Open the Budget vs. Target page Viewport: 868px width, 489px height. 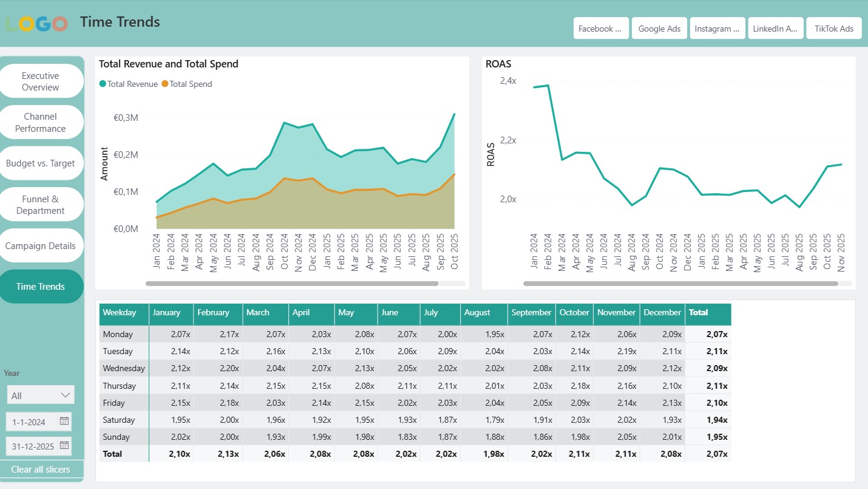coord(41,163)
